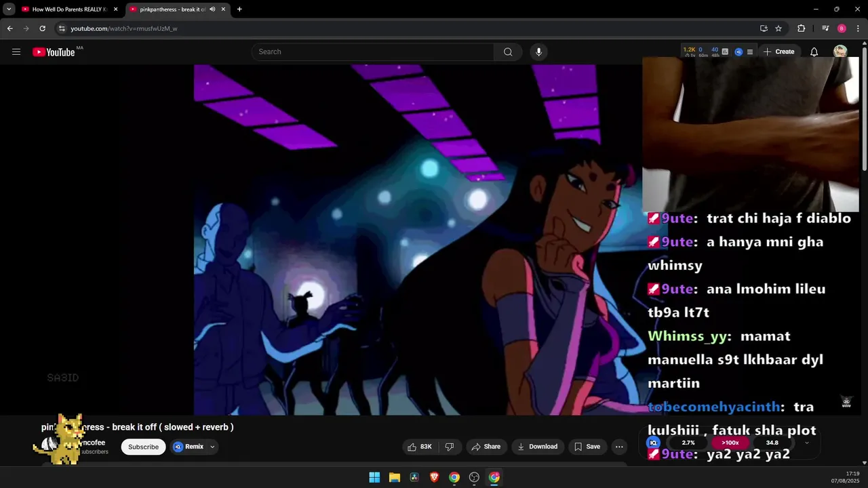The image size is (868, 488).
Task: Start voice search with the microphone icon
Action: coord(538,52)
